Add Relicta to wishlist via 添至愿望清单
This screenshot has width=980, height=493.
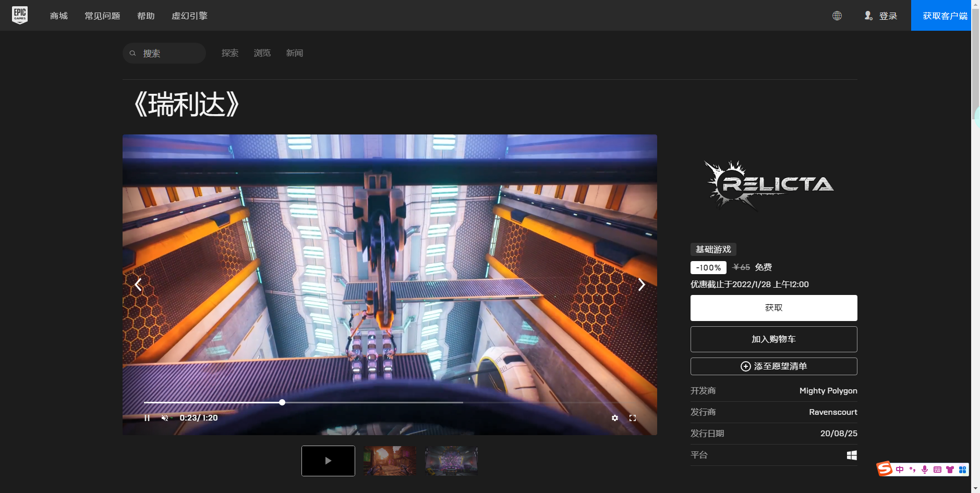(773, 366)
